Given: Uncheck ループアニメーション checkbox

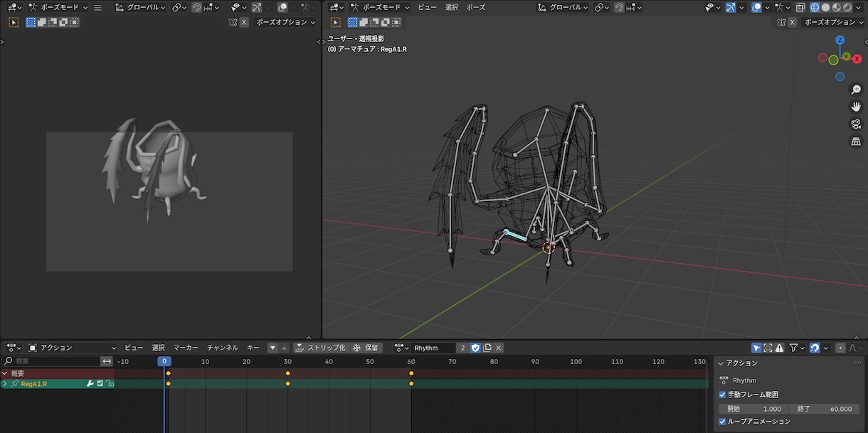Looking at the screenshot, I should point(722,422).
